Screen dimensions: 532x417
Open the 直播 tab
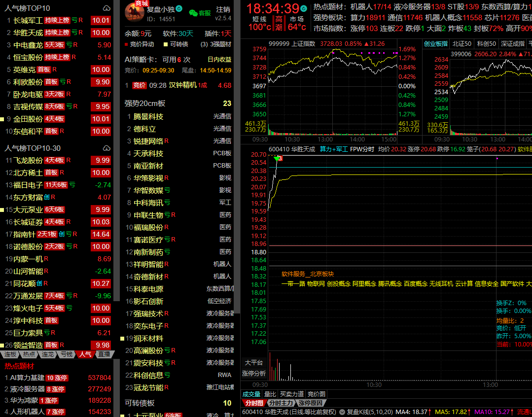click(x=104, y=354)
